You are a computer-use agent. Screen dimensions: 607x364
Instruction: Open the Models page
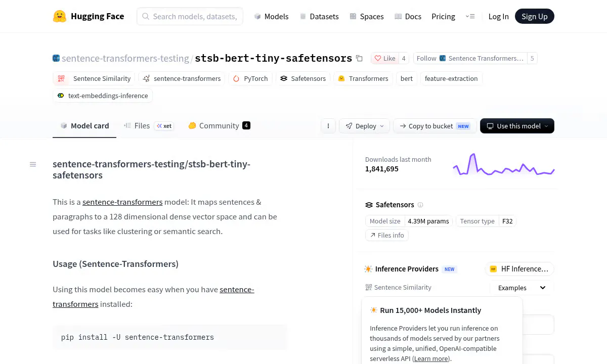[x=271, y=16]
